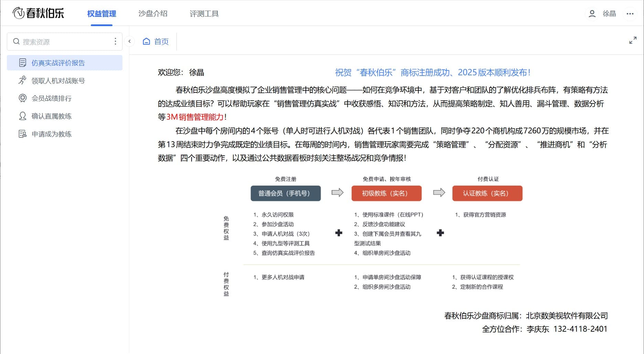Click the arrow between 普通会员 and 初级教练
This screenshot has height=354, width=644.
pyautogui.click(x=337, y=192)
